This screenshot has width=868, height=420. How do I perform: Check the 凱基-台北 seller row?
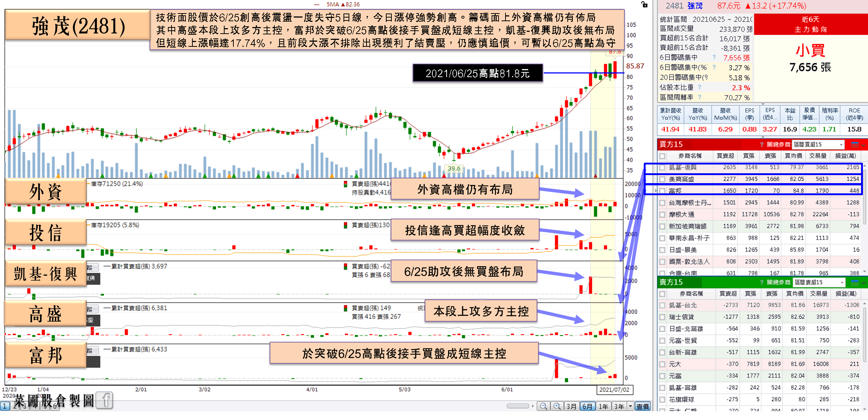click(662, 305)
